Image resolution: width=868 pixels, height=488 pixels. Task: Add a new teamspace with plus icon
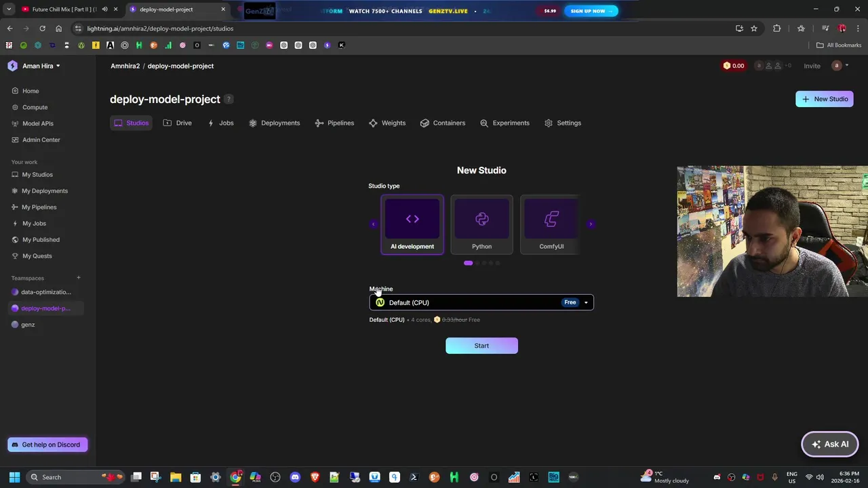(x=79, y=278)
